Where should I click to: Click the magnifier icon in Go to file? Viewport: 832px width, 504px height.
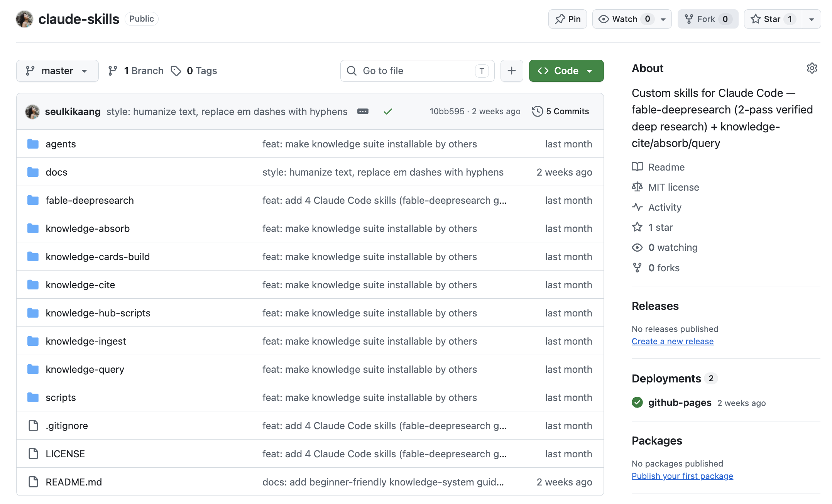pyautogui.click(x=352, y=71)
